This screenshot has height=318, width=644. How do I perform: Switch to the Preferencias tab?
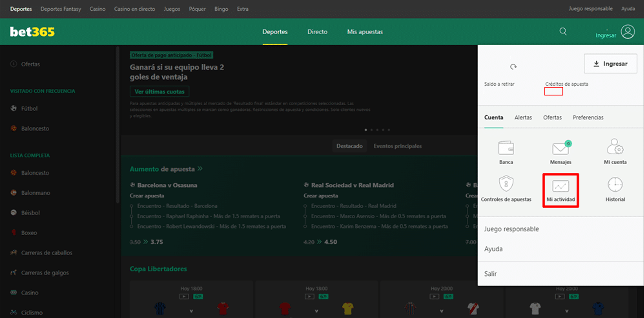coord(588,117)
